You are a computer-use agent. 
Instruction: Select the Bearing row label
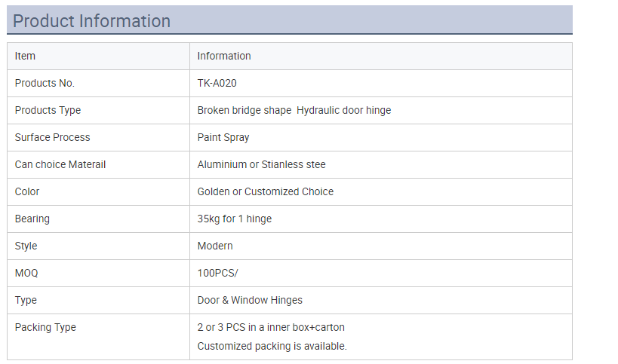[32, 219]
